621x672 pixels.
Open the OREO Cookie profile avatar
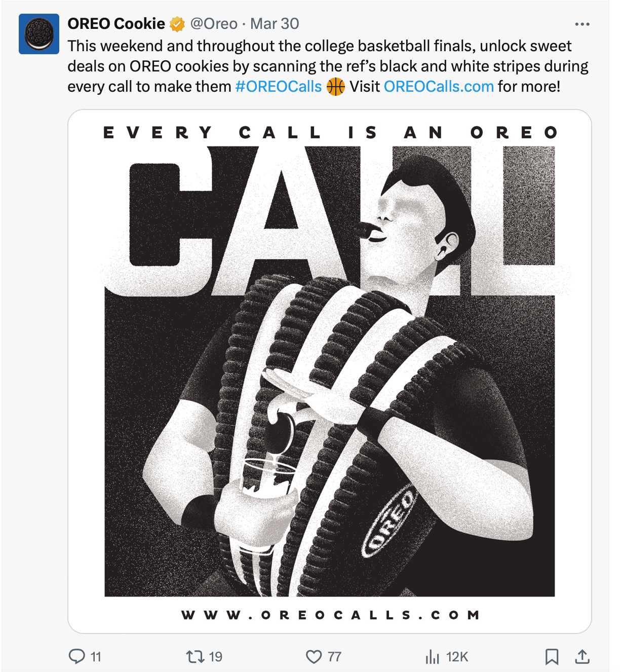coord(39,34)
